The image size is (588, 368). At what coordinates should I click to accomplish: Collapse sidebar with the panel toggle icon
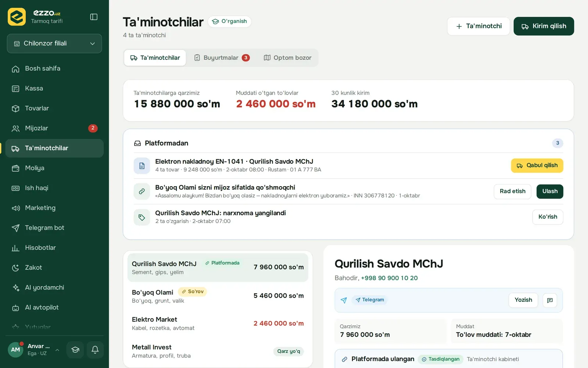(x=94, y=17)
